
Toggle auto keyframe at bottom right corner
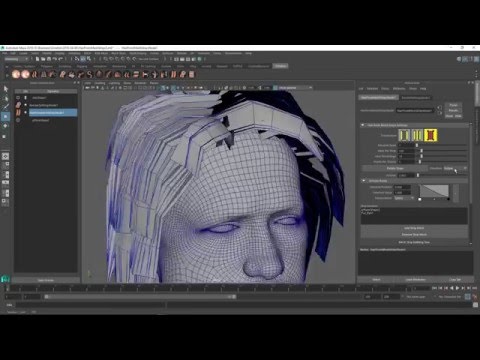tap(475, 297)
